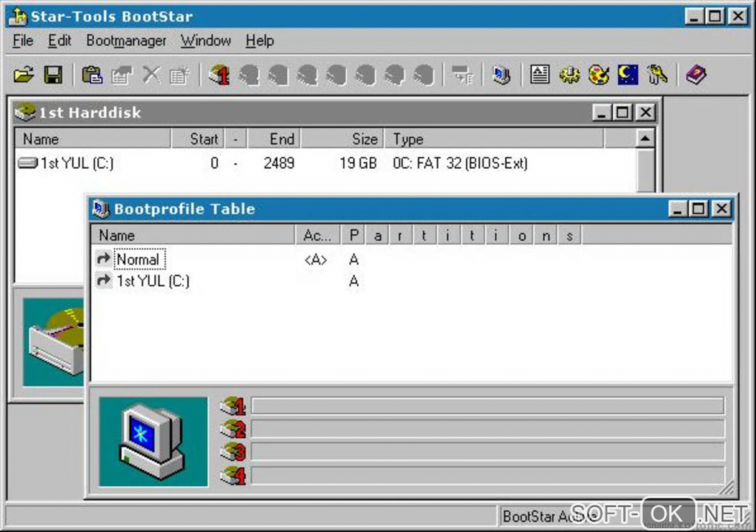Click harddisk 3 icon in Bootprofile panel
The height and width of the screenshot is (532, 756).
coord(233,452)
